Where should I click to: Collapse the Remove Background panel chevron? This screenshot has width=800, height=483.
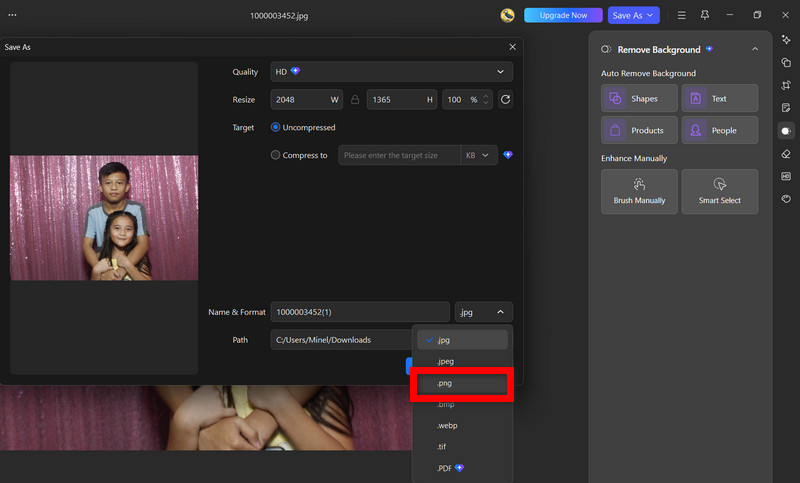tap(755, 49)
